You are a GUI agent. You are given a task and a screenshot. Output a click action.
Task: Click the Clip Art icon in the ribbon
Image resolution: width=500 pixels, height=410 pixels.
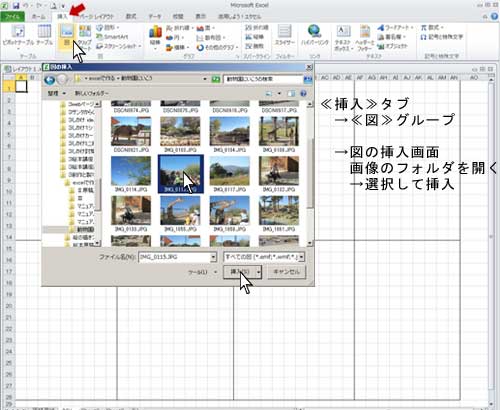[x=85, y=31]
